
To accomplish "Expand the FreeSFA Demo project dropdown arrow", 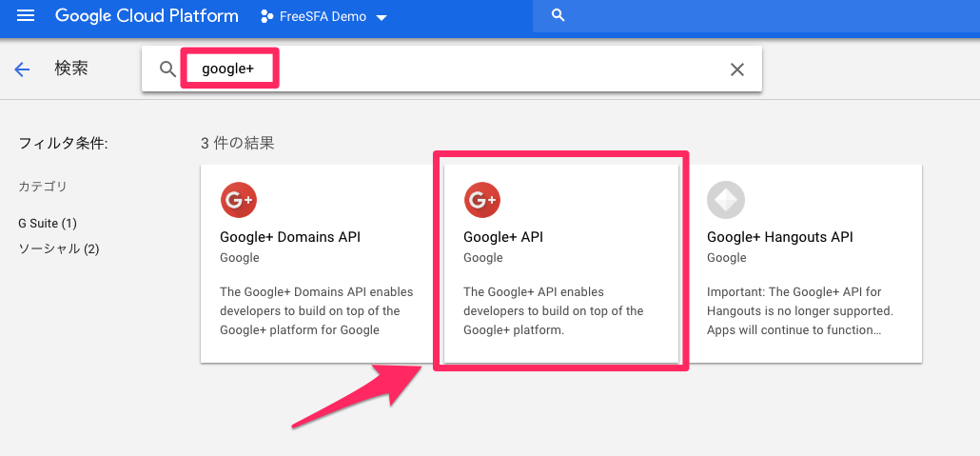I will click(x=382, y=18).
